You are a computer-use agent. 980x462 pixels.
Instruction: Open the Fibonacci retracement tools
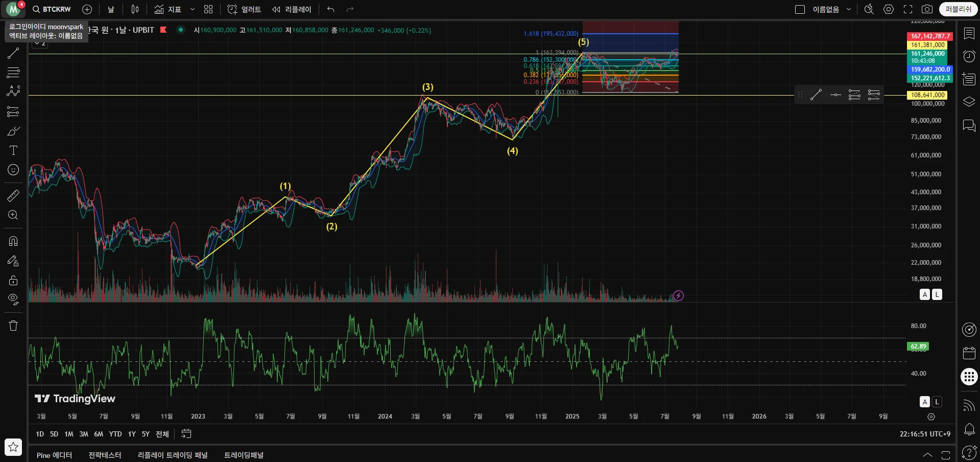[x=13, y=72]
